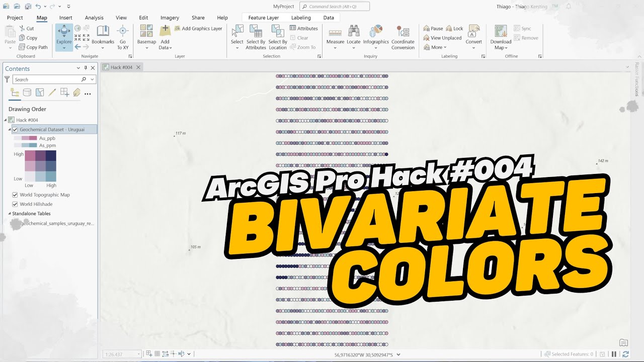
Task: Close the Hack #004 map tab
Action: tap(138, 67)
